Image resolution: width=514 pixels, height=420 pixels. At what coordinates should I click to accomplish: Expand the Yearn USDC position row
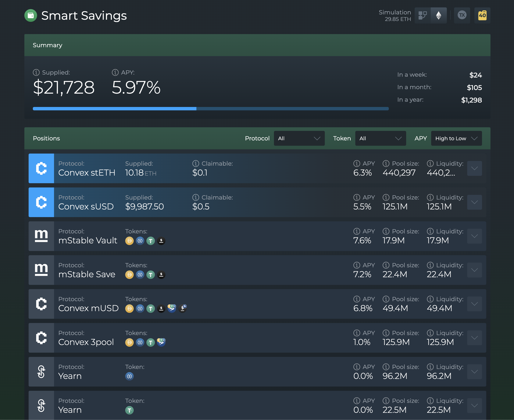[474, 372]
